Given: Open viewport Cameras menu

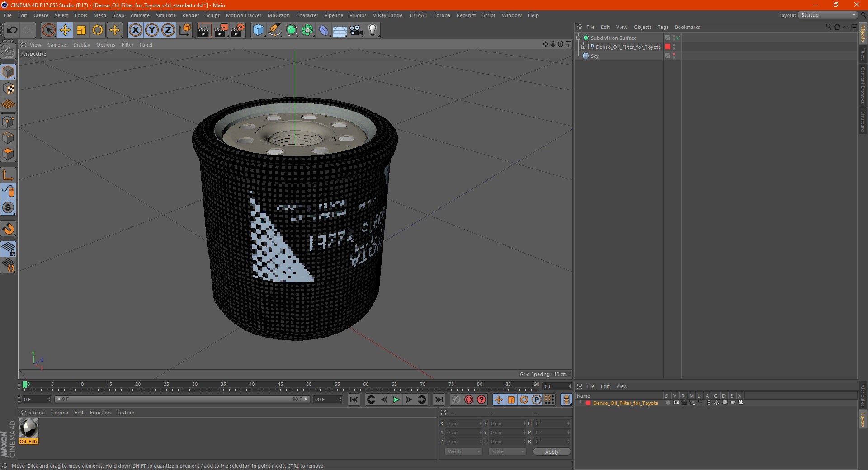Looking at the screenshot, I should pyautogui.click(x=57, y=45).
